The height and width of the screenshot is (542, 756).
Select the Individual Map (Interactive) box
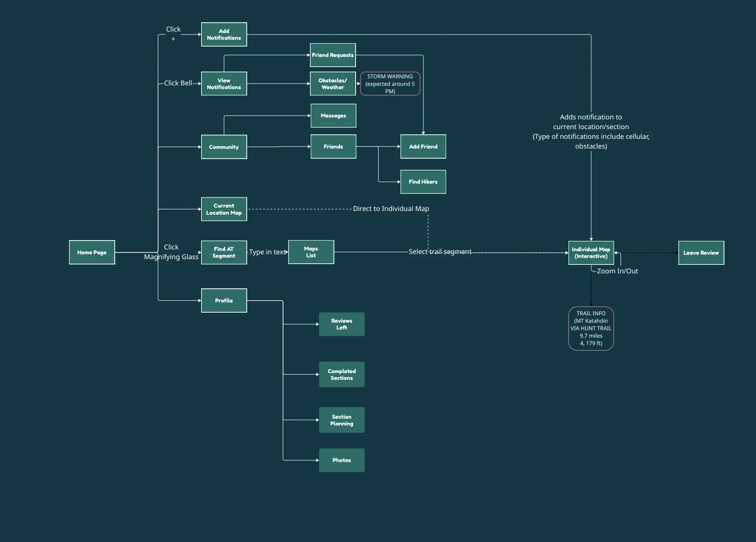(x=591, y=253)
